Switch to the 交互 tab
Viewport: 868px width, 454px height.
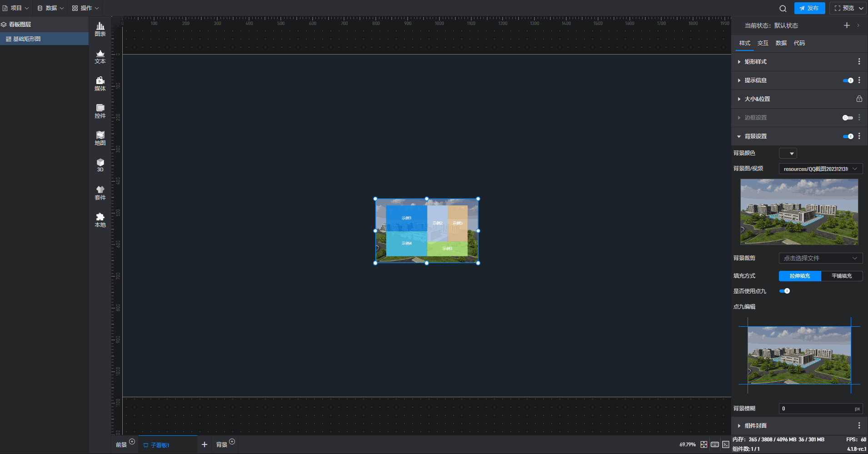point(763,43)
